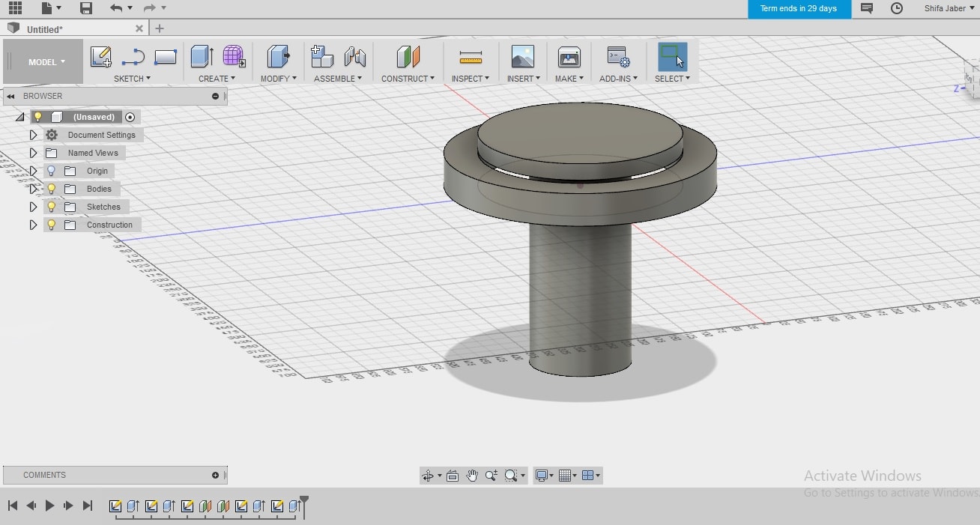Select the New Component tool
This screenshot has height=525, width=980.
[322, 56]
